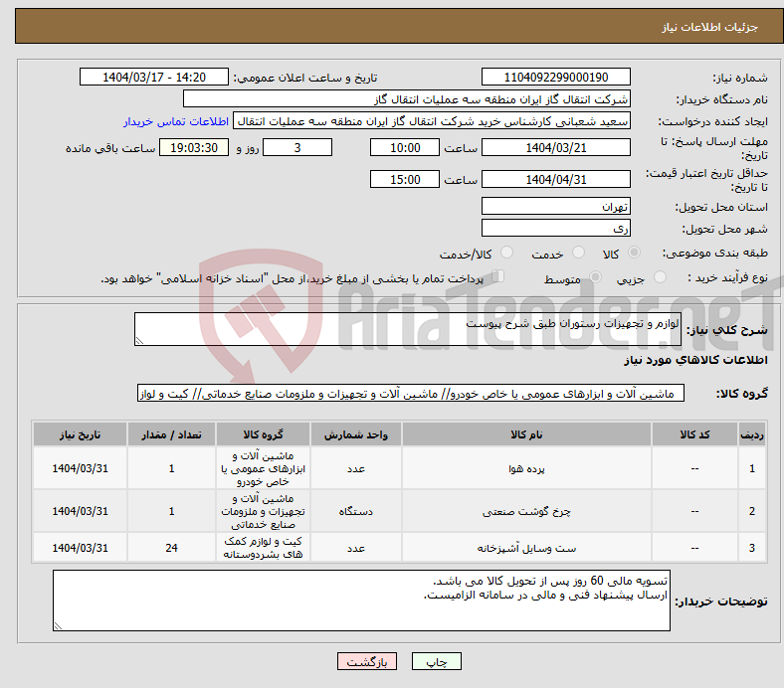Click the request creator field سعید شعبانی
Screen dimensions: 784x688
coord(432,121)
